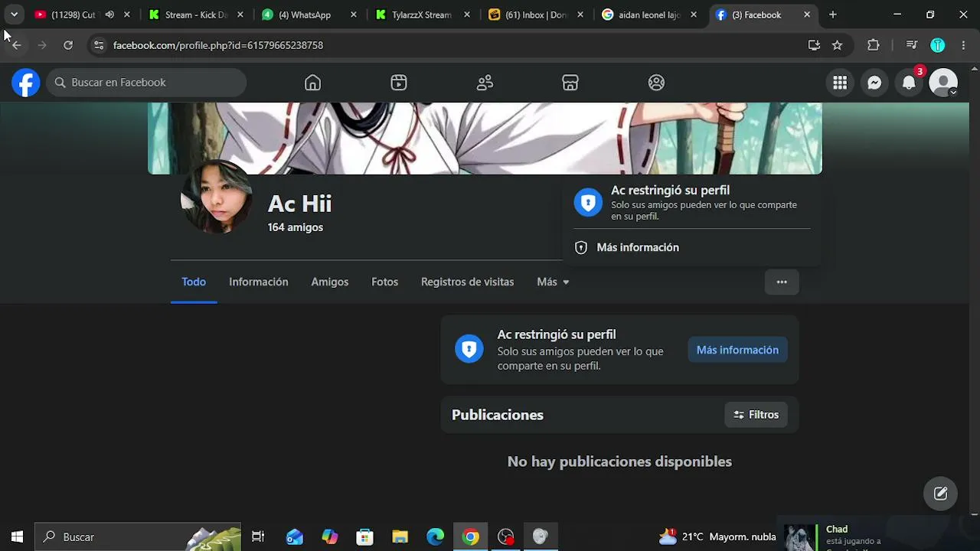This screenshot has width=980, height=551.
Task: Close the WhatsApp browser tab
Action: [x=354, y=15]
